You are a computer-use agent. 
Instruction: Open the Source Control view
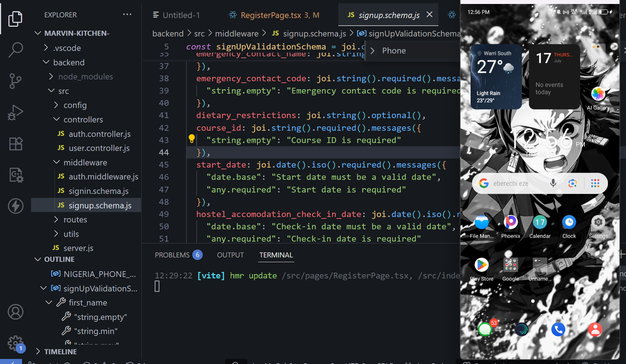[x=15, y=81]
